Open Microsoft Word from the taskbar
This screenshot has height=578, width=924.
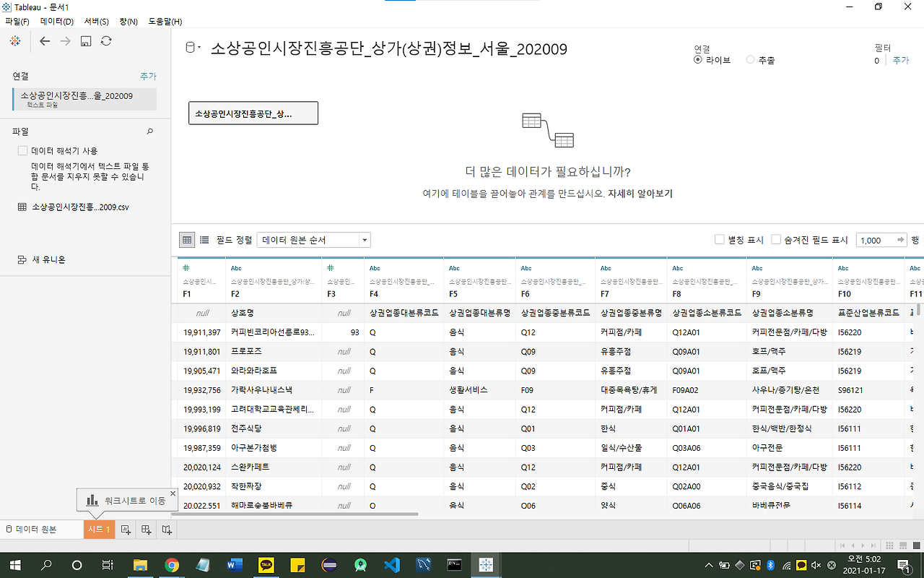(235, 565)
